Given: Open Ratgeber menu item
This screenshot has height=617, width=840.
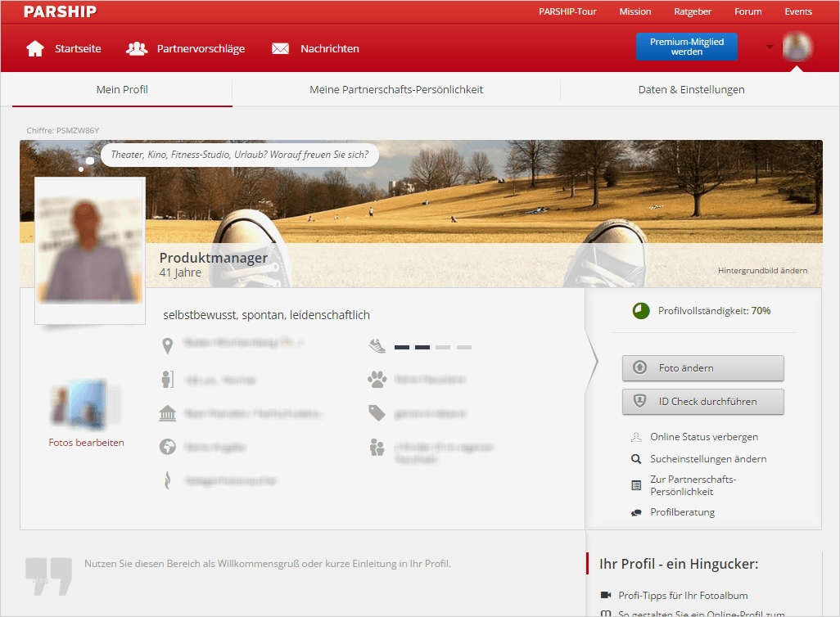Looking at the screenshot, I should click(693, 11).
